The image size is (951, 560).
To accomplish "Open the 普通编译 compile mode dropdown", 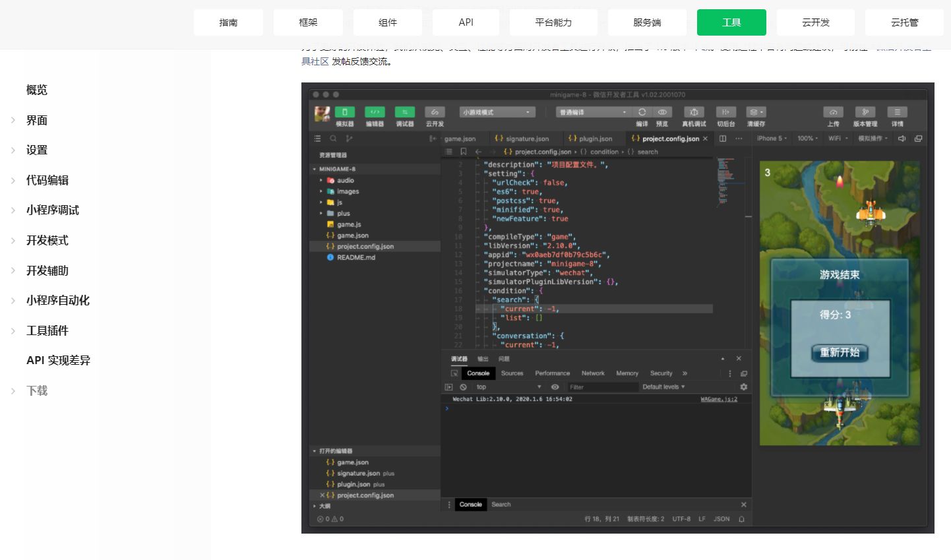I will [x=594, y=112].
